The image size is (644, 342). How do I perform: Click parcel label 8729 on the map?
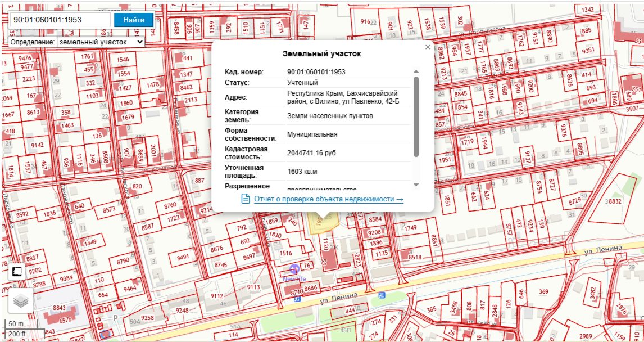pyautogui.click(x=574, y=201)
